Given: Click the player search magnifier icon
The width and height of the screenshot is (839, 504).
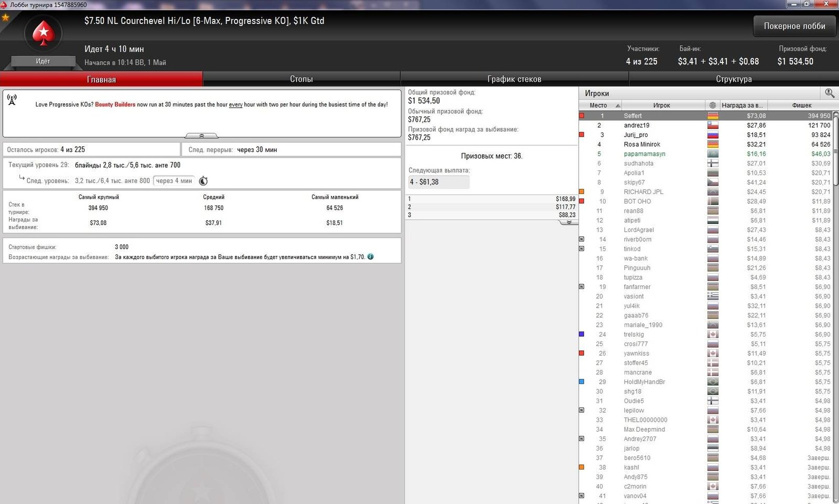Looking at the screenshot, I should [x=829, y=93].
